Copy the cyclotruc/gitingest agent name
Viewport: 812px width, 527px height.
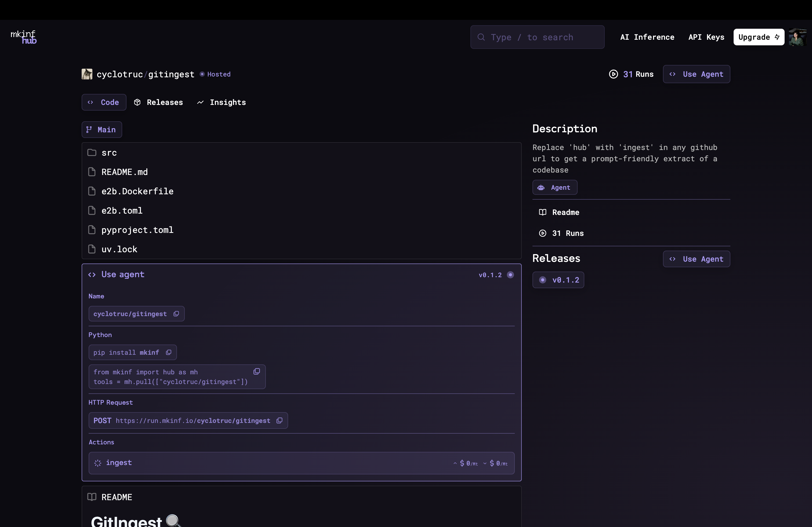176,314
